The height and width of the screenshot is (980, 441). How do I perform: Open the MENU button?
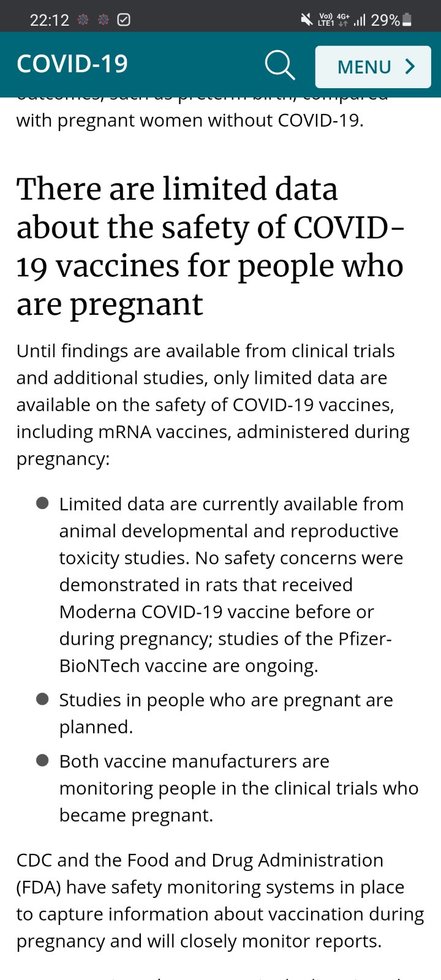373,67
